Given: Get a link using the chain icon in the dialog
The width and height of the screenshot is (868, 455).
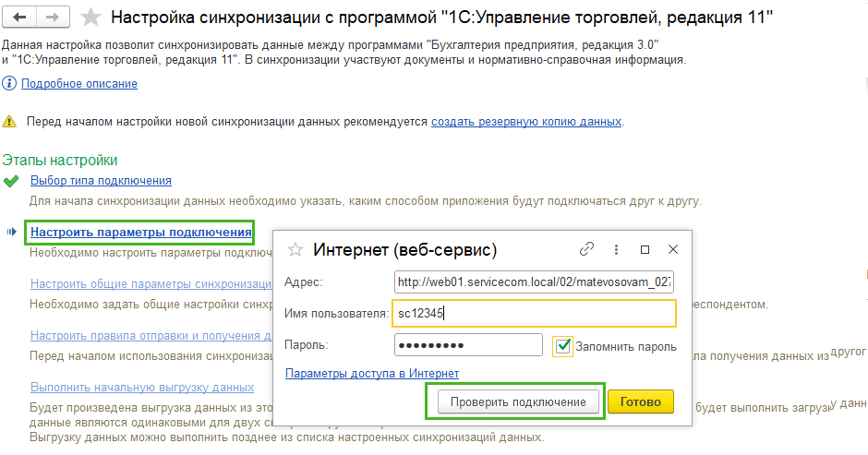Looking at the screenshot, I should (x=586, y=249).
